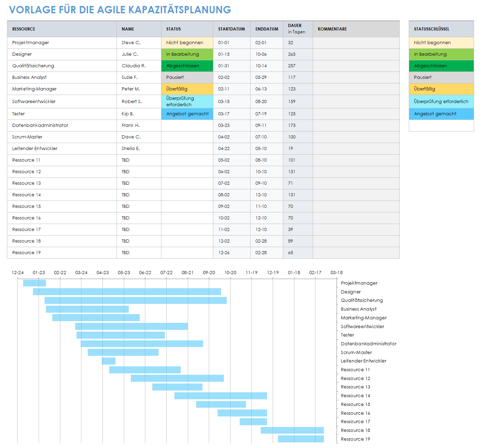
Task: Click 'Pausiert' entry in status key
Action: point(441,77)
